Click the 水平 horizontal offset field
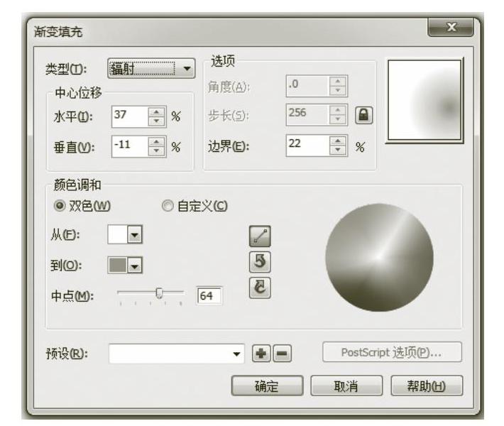Image resolution: width=504 pixels, height=426 pixels. click(130, 116)
